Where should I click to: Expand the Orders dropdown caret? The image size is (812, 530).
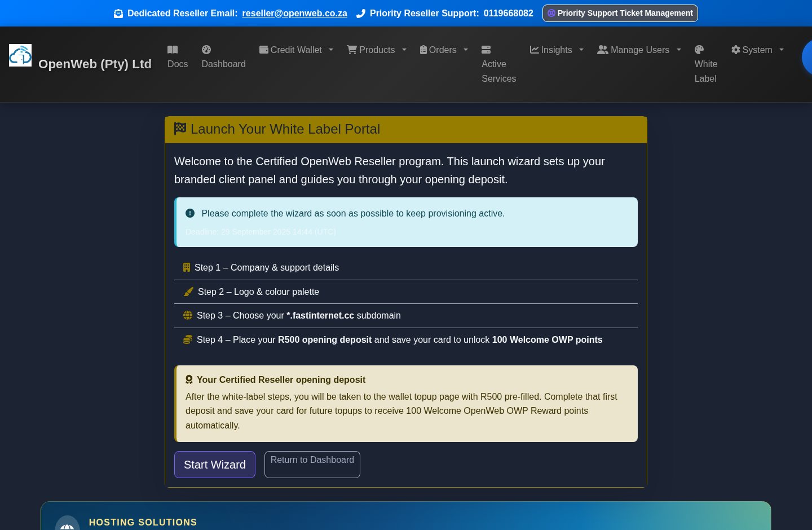coord(466,50)
